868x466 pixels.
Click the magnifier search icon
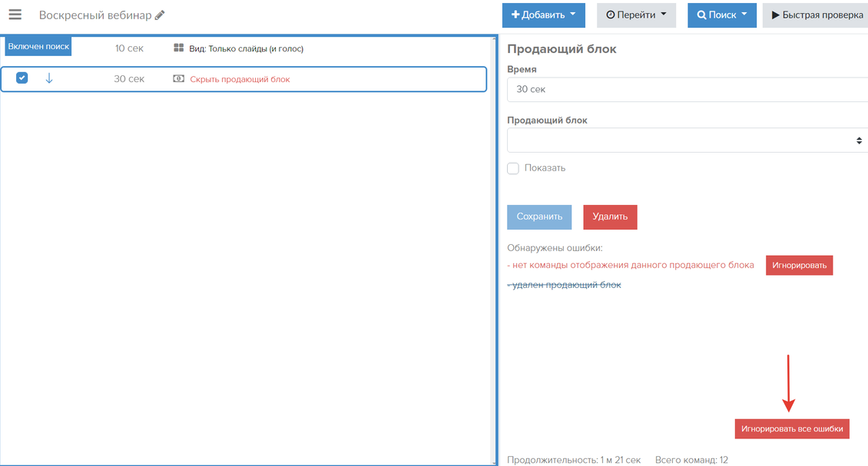701,15
